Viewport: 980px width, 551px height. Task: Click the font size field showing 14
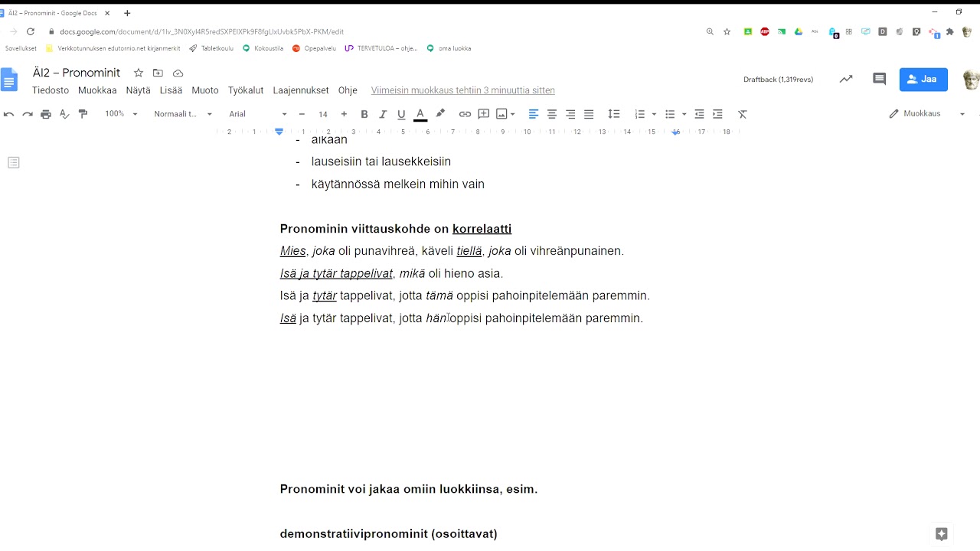click(323, 114)
